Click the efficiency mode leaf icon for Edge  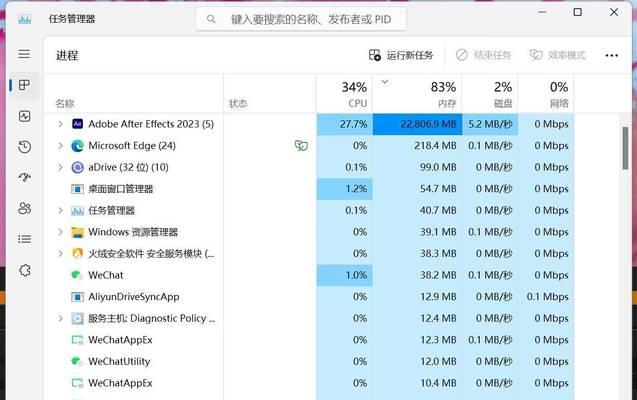pos(301,145)
